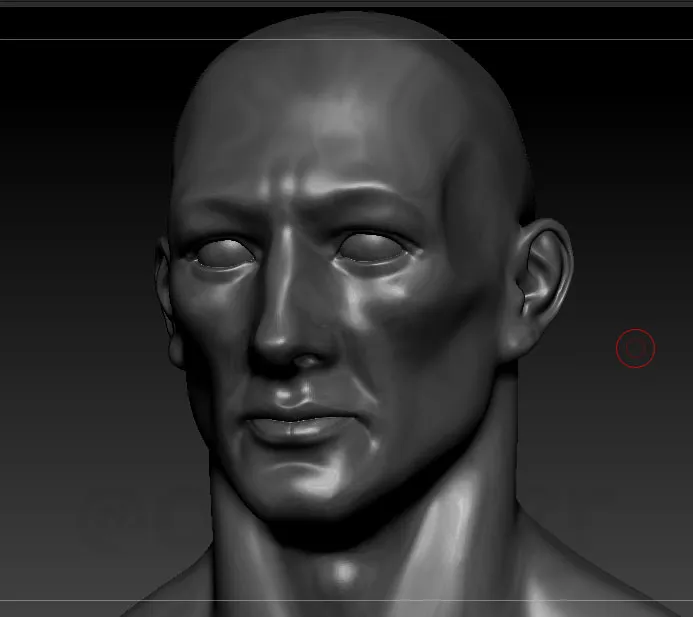The height and width of the screenshot is (617, 693).
Task: Click the Adam's apple on the neck
Action: (345, 571)
